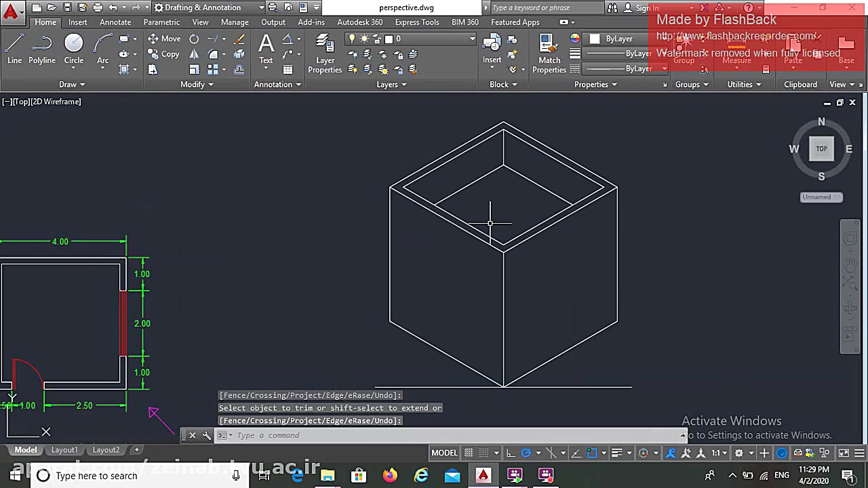
Task: Click the Sign In button
Action: click(646, 7)
